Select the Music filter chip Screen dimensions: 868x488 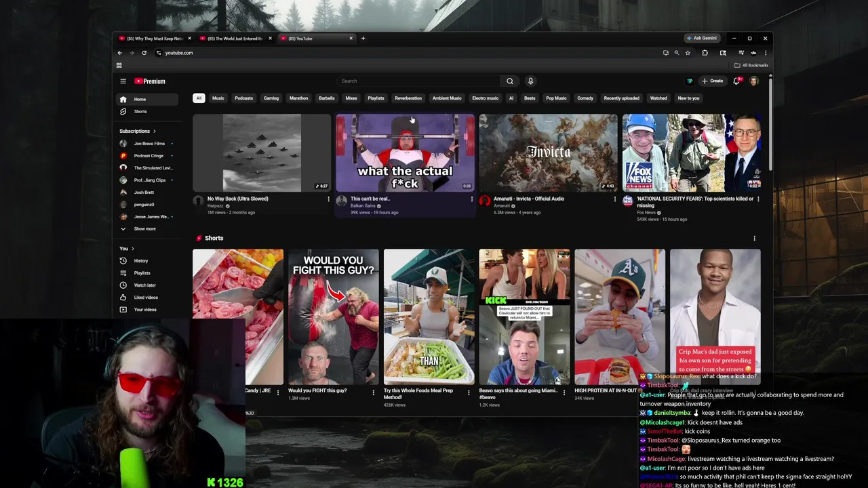pyautogui.click(x=218, y=98)
